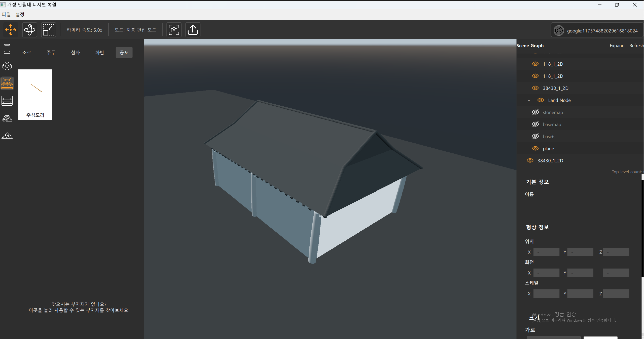Click the screenshot camera icon
Screen dimensions: 644x339
coord(174,30)
